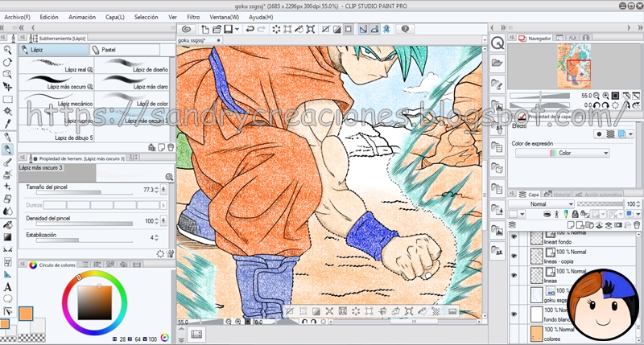The width and height of the screenshot is (644, 345).
Task: Switch to goku ssgssj canvas tab
Action: point(200,40)
